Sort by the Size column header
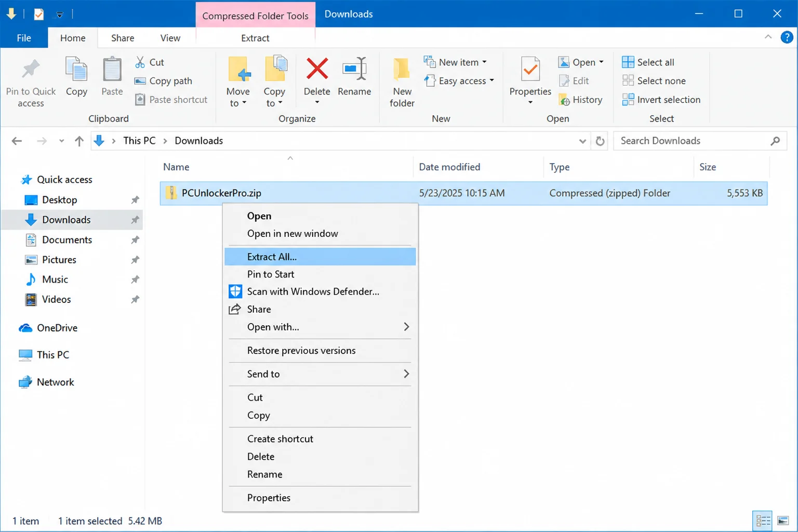 point(731,167)
